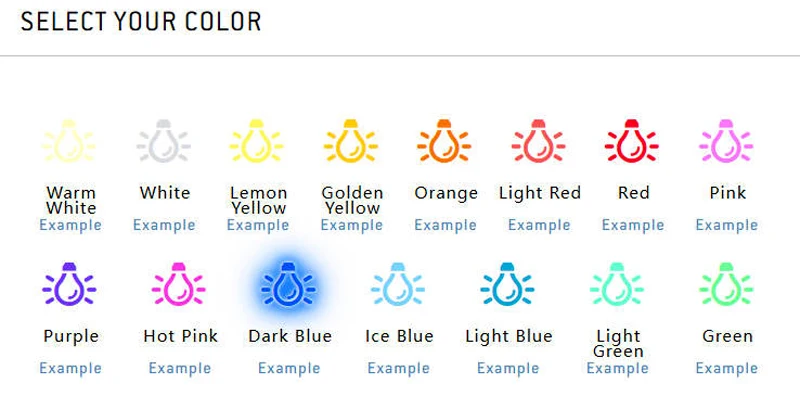Image resolution: width=800 pixels, height=396 pixels.
Task: Select the Red bulb icon
Action: (x=632, y=141)
